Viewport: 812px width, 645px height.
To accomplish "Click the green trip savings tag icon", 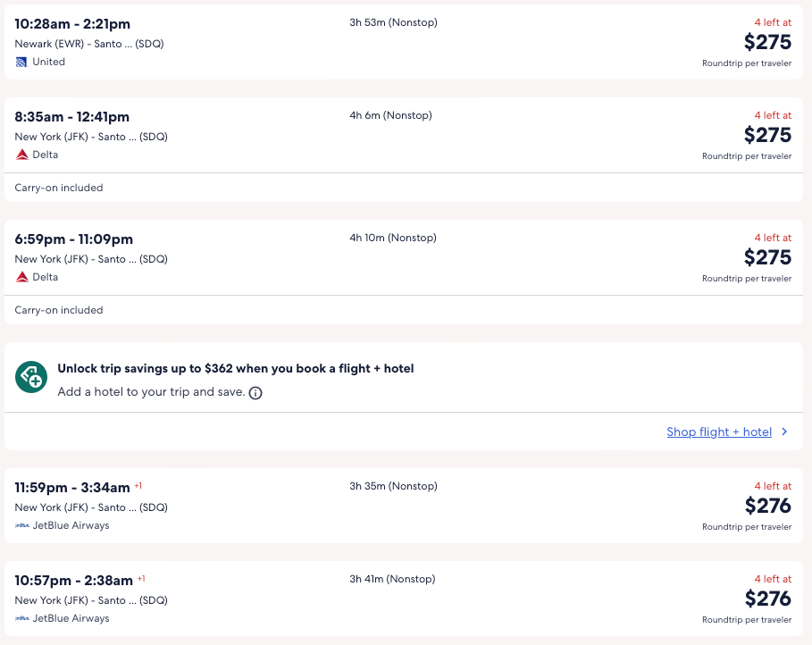I will [x=31, y=377].
